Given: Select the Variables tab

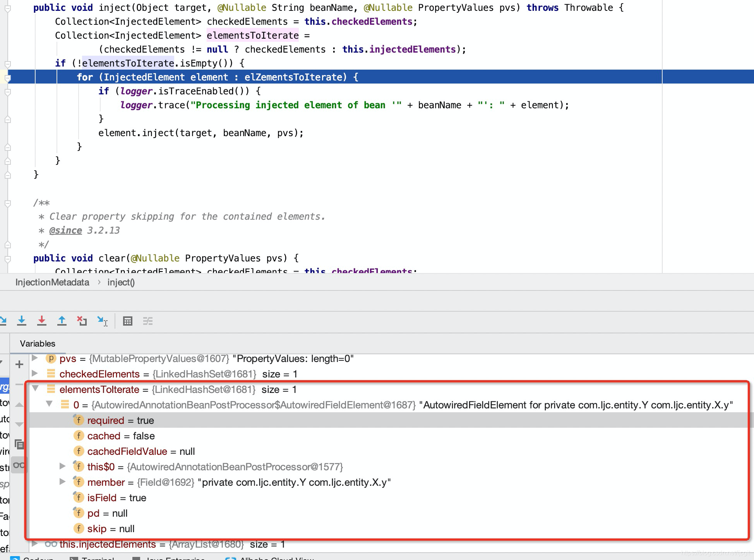Looking at the screenshot, I should [x=38, y=343].
